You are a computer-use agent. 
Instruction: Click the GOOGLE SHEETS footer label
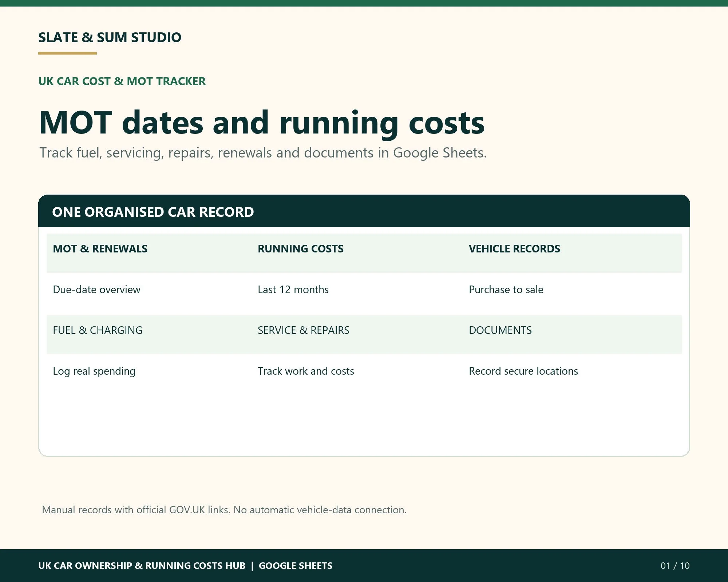tap(296, 566)
